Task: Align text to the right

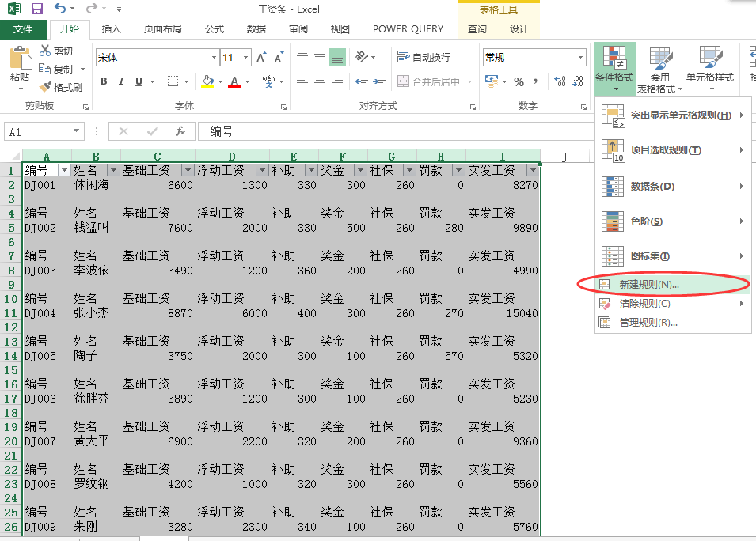Action: coord(337,81)
